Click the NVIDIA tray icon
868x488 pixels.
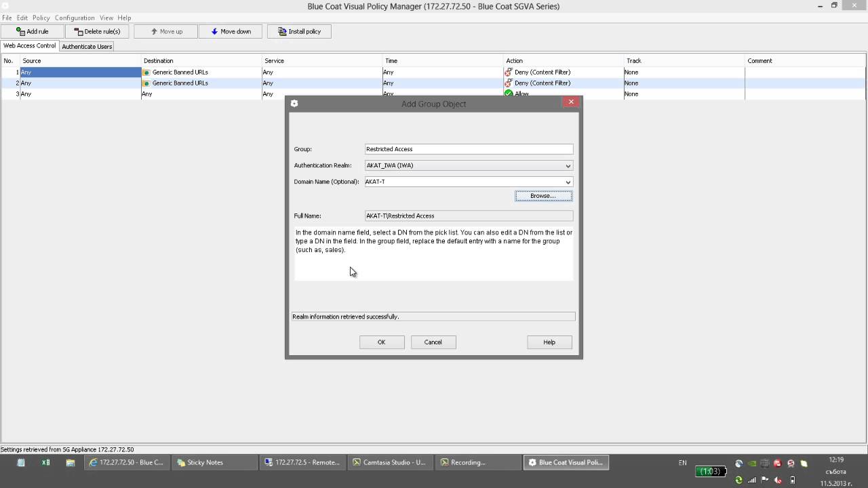coord(751,464)
